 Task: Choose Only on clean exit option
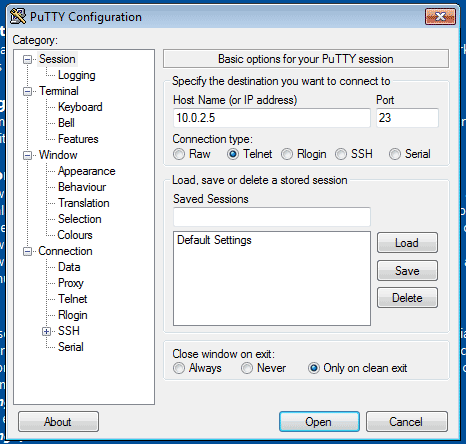[x=314, y=368]
